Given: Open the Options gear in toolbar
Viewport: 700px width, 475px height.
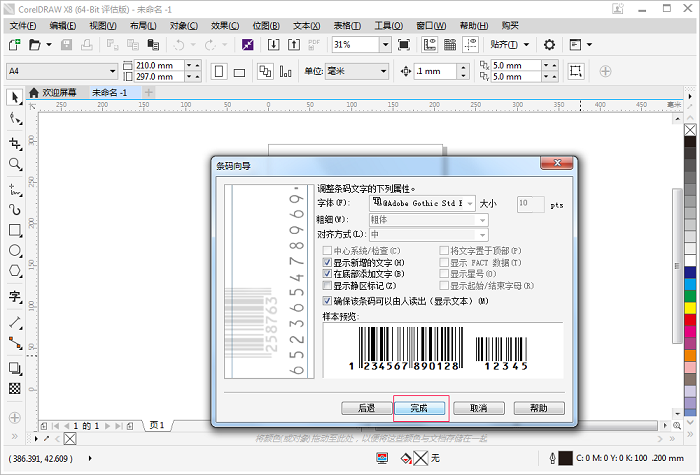Looking at the screenshot, I should [x=549, y=45].
